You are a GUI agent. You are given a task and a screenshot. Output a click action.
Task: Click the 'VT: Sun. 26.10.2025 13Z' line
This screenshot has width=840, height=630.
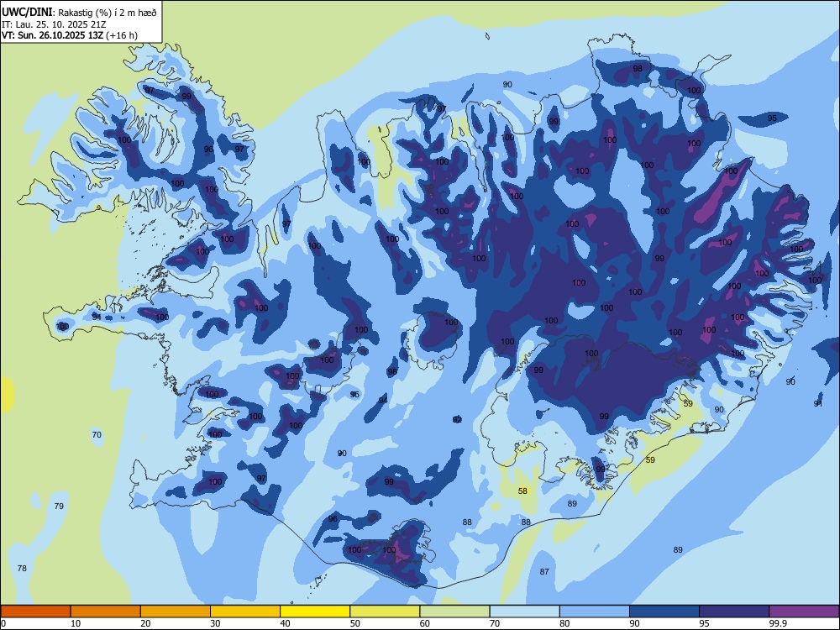pos(52,35)
